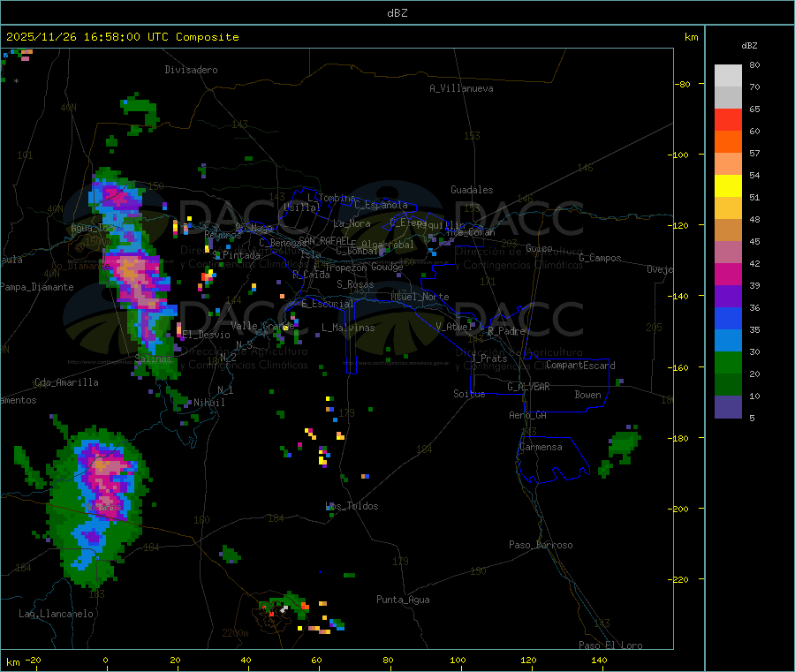Click the G_ALVEAR map label

pos(528,387)
